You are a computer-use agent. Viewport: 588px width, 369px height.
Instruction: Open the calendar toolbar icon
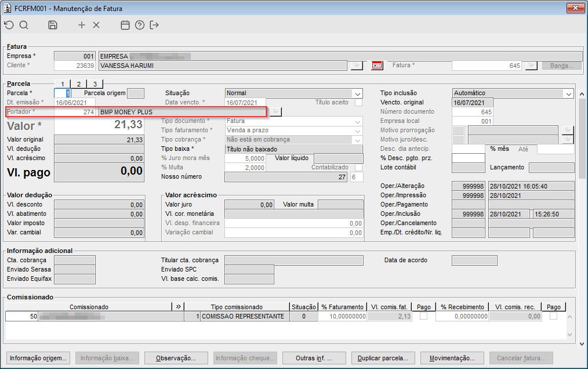point(125,25)
